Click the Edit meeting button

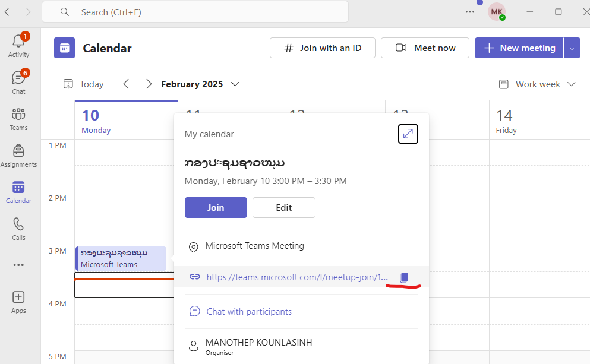(x=283, y=208)
